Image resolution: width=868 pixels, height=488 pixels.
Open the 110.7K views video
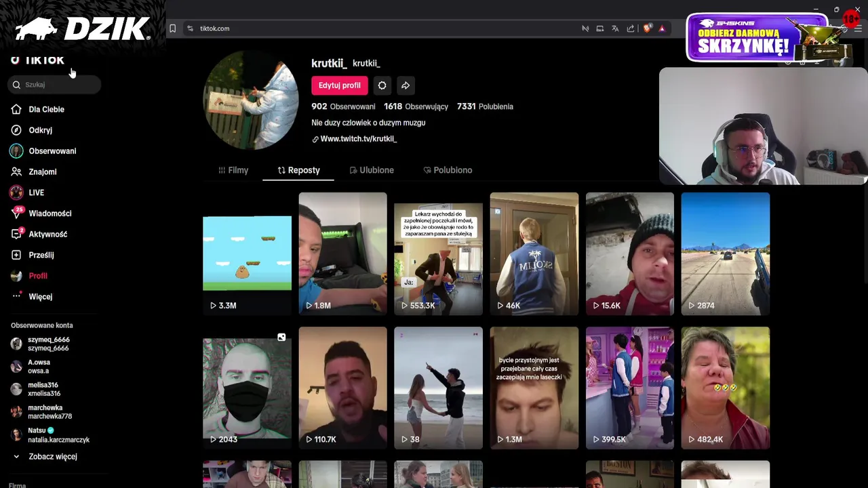[342, 388]
